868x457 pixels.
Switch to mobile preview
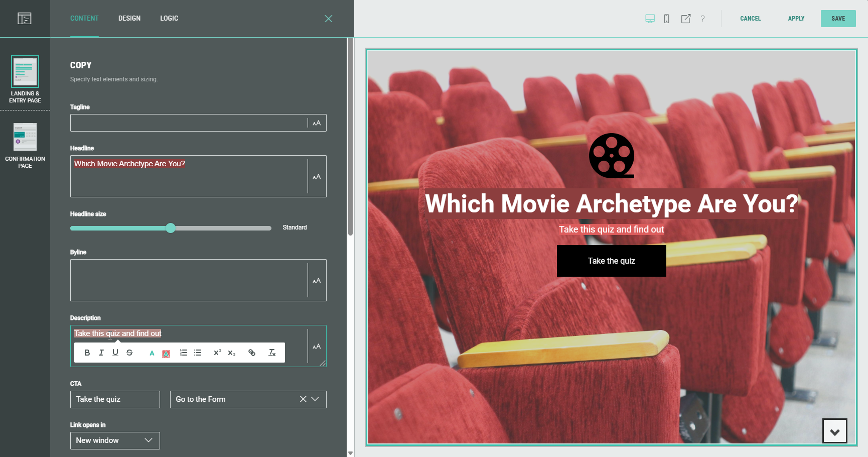point(666,19)
